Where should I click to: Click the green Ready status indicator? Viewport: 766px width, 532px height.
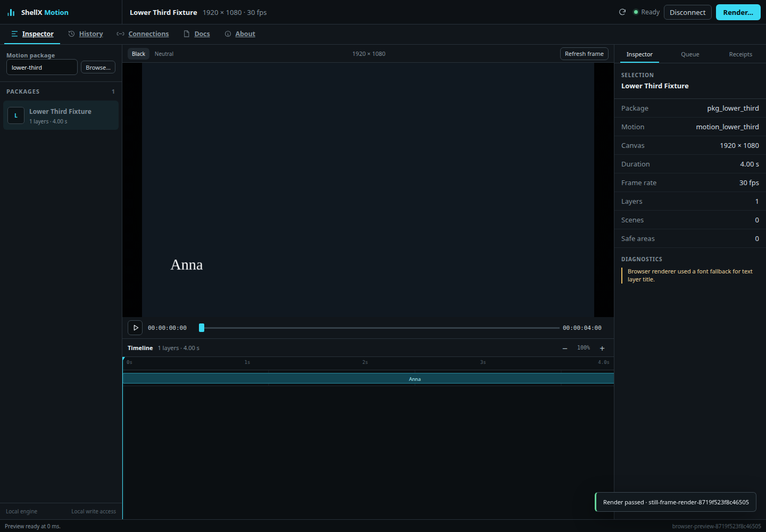636,12
